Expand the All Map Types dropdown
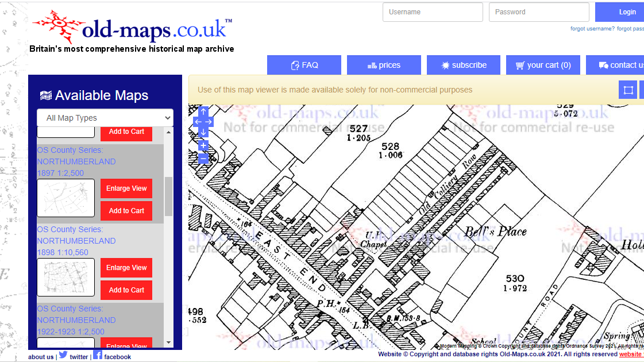The height and width of the screenshot is (362, 644). (105, 118)
